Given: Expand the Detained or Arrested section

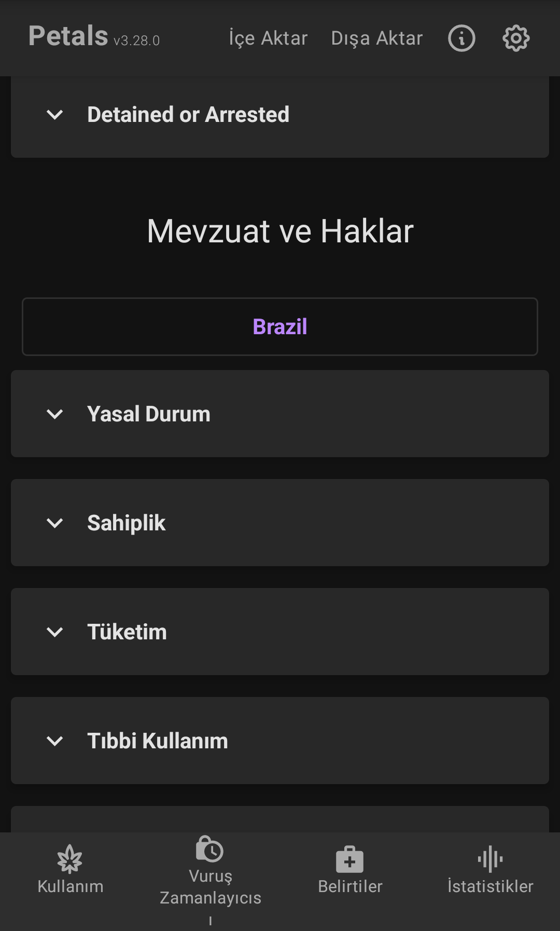Looking at the screenshot, I should [55, 115].
